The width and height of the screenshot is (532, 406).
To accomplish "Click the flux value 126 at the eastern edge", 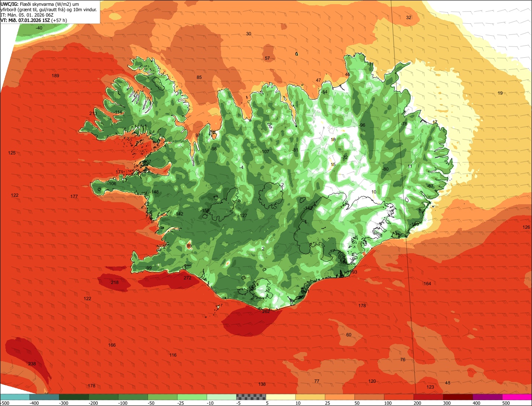I will pyautogui.click(x=527, y=227).
